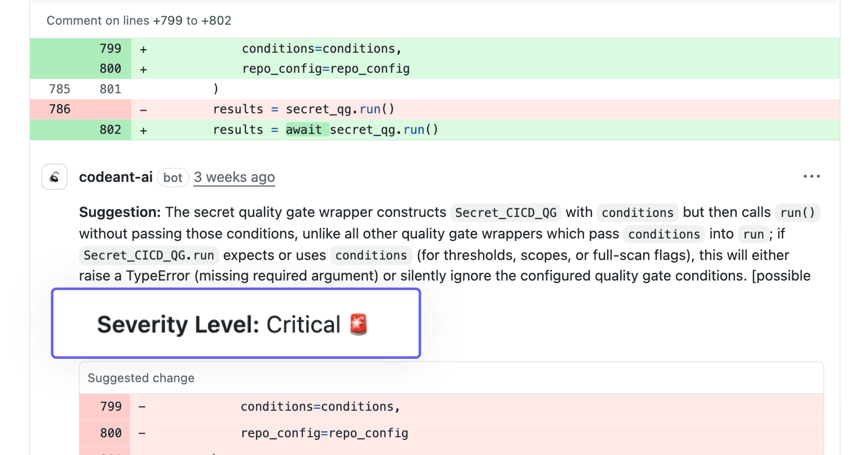Select line number 802 in the diff
This screenshot has width=868, height=455.
111,129
